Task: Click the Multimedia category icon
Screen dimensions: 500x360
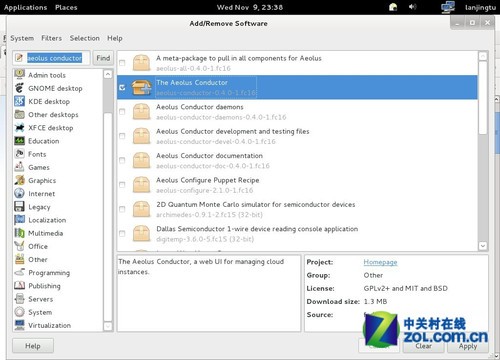Action: 20,233
